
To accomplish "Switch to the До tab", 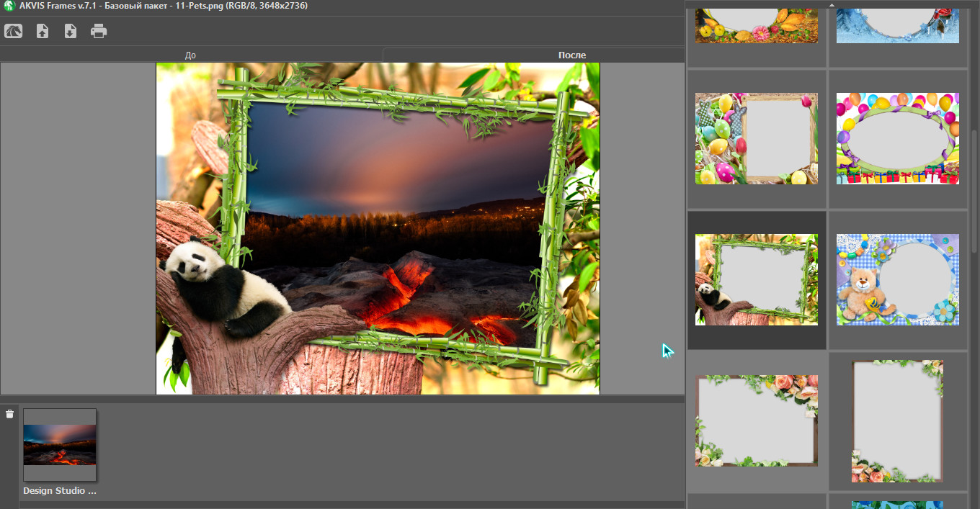I will pos(190,55).
